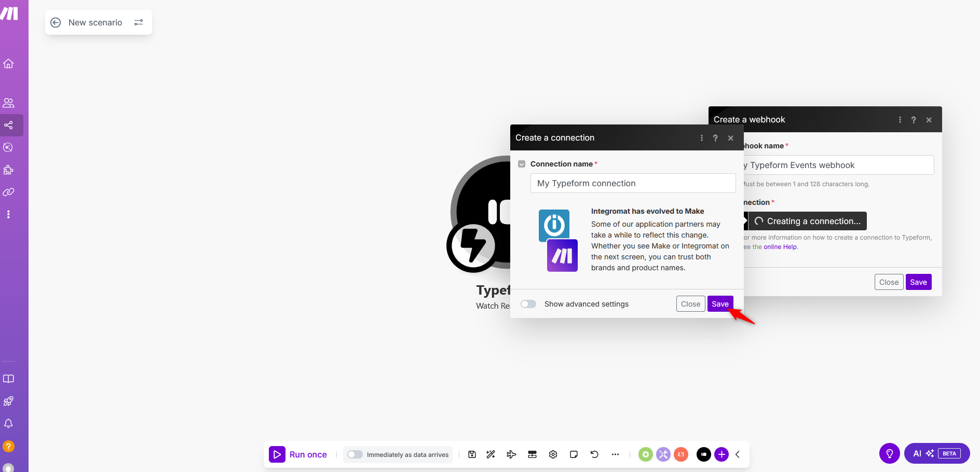Open Templates puzzle piece icon in sidebar
This screenshot has height=472, width=980.
pyautogui.click(x=9, y=170)
